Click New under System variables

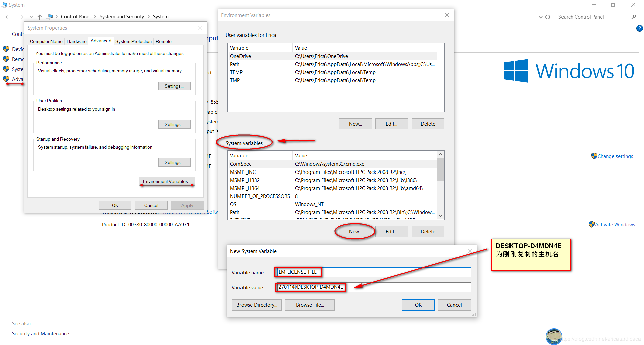tap(356, 231)
